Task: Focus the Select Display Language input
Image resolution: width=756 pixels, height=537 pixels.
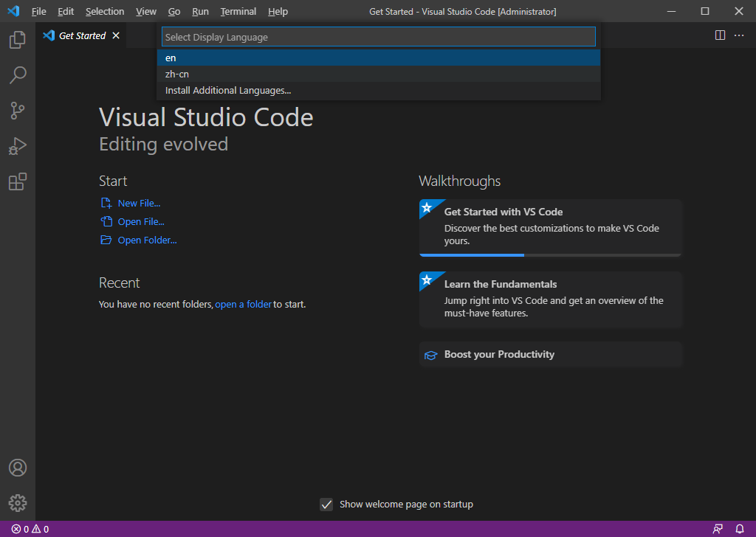Action: (379, 37)
